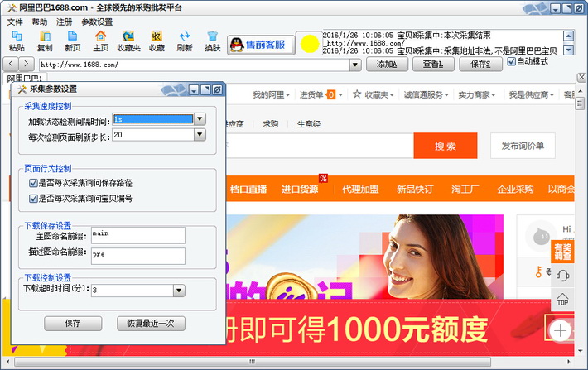Viewport: 588px width, 370px height.
Task: Open the 参数设置 menu
Action: pos(97,22)
